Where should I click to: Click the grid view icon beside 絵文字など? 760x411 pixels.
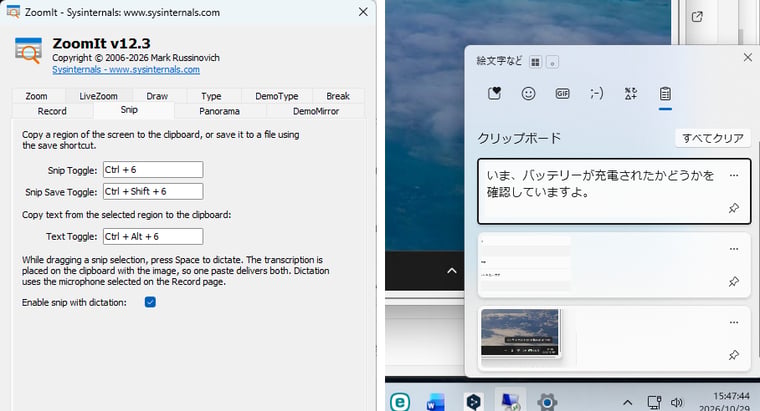535,62
